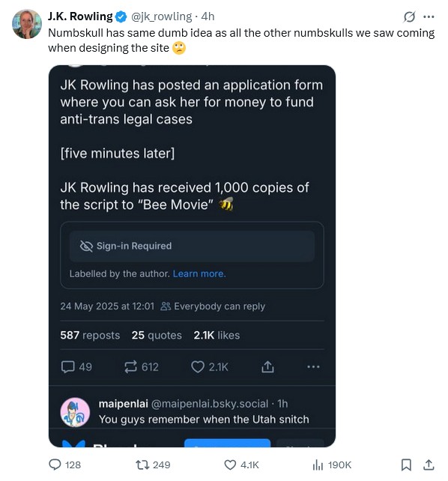Screen dimensions: 448x481
Task: Bookmark this tweet
Action: [406, 465]
